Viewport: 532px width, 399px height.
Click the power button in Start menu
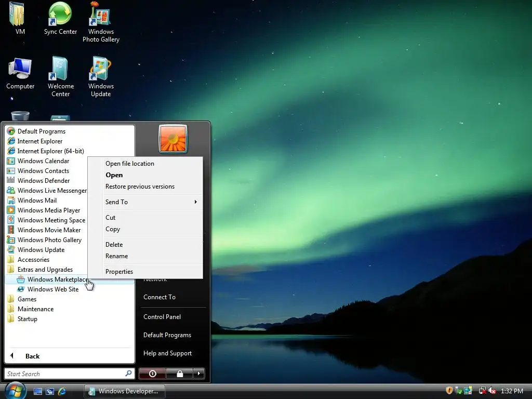(x=152, y=374)
